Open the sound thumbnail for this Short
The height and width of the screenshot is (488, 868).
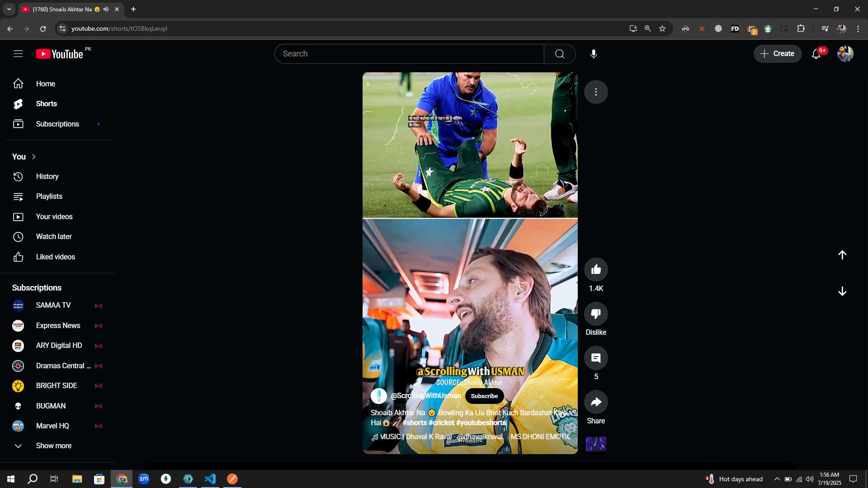[x=596, y=444]
